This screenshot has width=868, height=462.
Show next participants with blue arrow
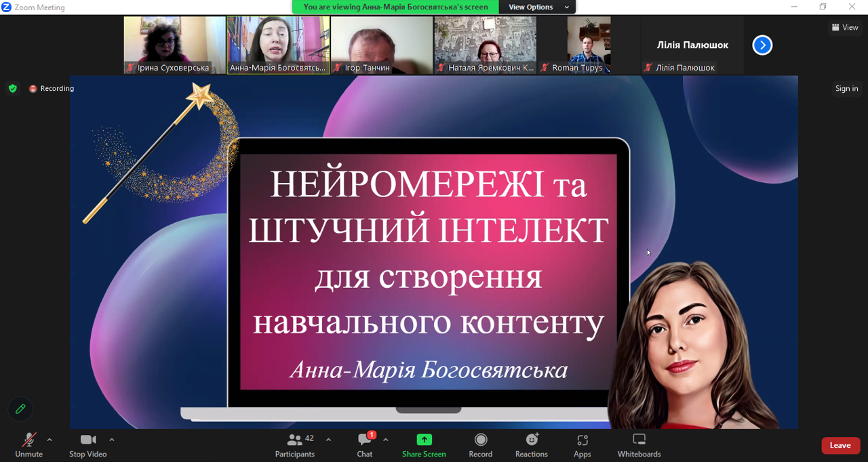(762, 45)
